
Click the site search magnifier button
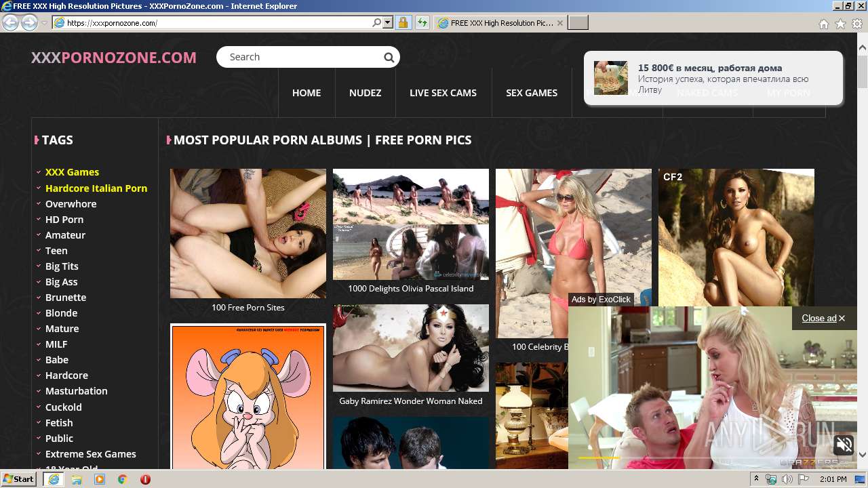click(389, 58)
